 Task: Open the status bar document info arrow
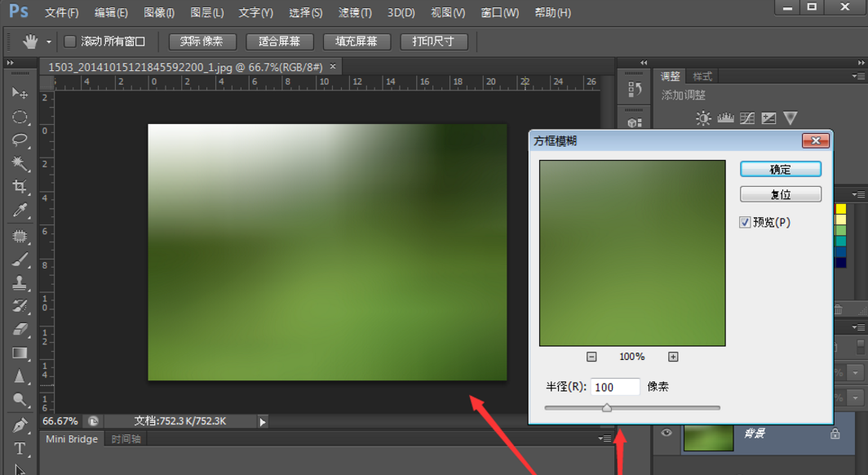pyautogui.click(x=263, y=422)
